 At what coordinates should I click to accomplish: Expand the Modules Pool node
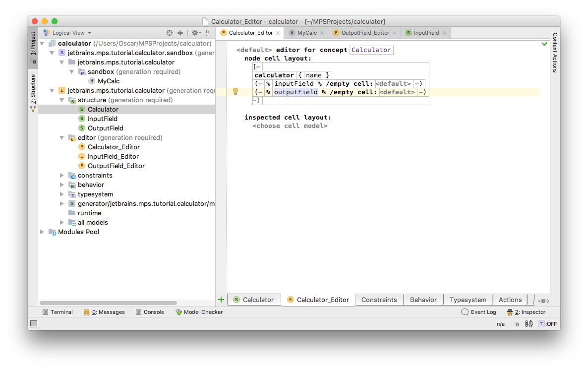tap(43, 232)
